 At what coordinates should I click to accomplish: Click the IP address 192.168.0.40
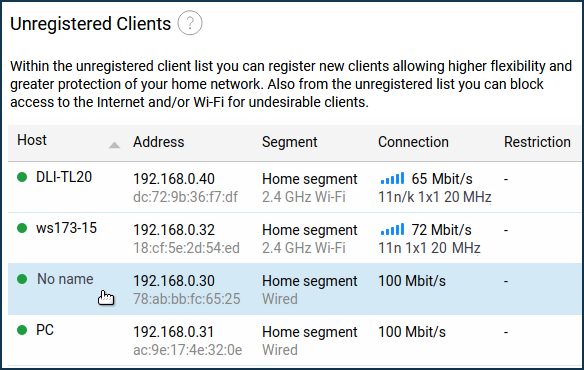click(x=174, y=179)
